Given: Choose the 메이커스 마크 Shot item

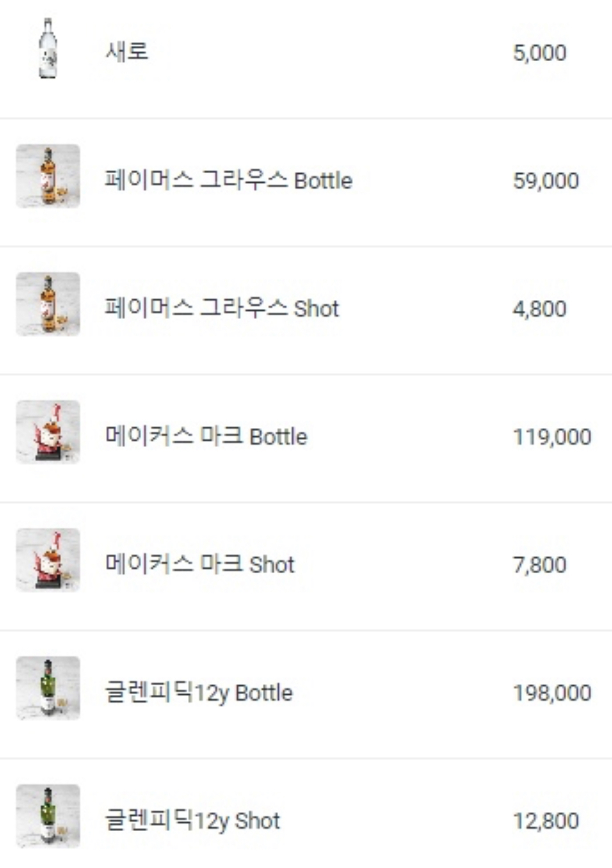Looking at the screenshot, I should click(x=200, y=564).
